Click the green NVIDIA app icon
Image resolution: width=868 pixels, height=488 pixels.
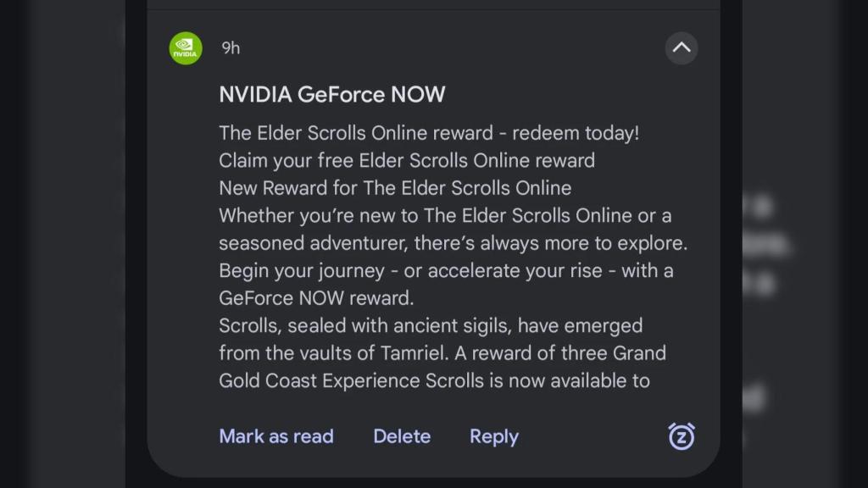pyautogui.click(x=186, y=48)
